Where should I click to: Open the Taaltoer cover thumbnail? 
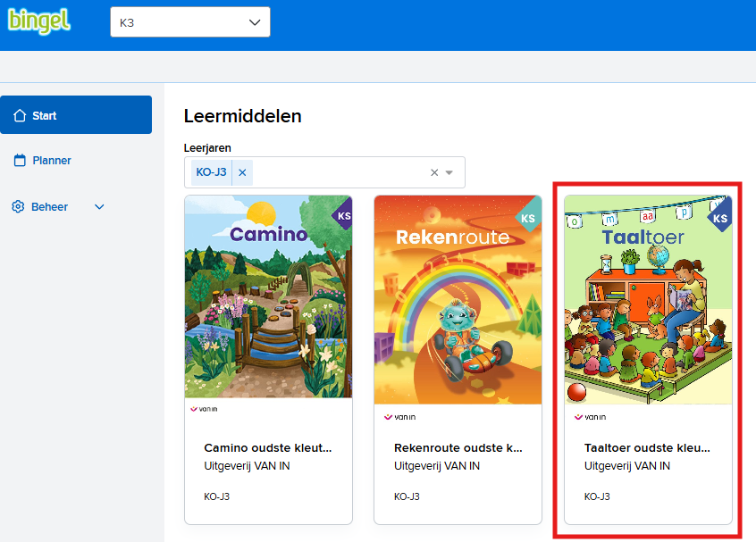pyautogui.click(x=648, y=300)
